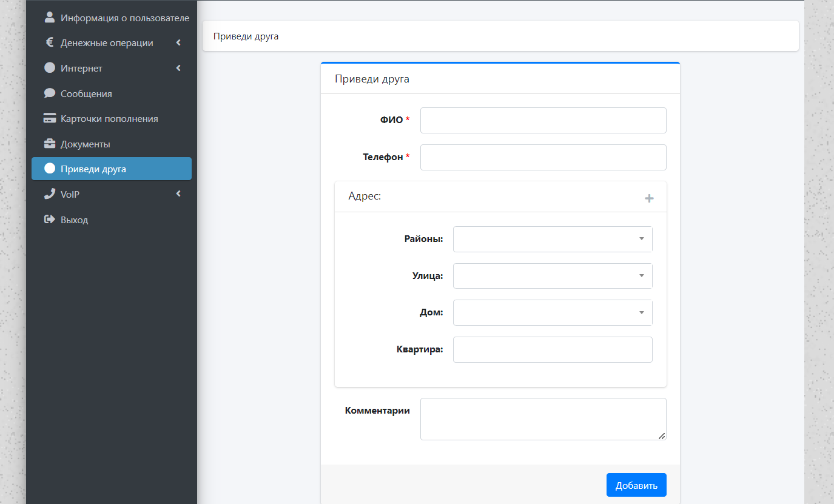The image size is (834, 504).
Task: Focus the ФИО text field
Action: point(543,120)
